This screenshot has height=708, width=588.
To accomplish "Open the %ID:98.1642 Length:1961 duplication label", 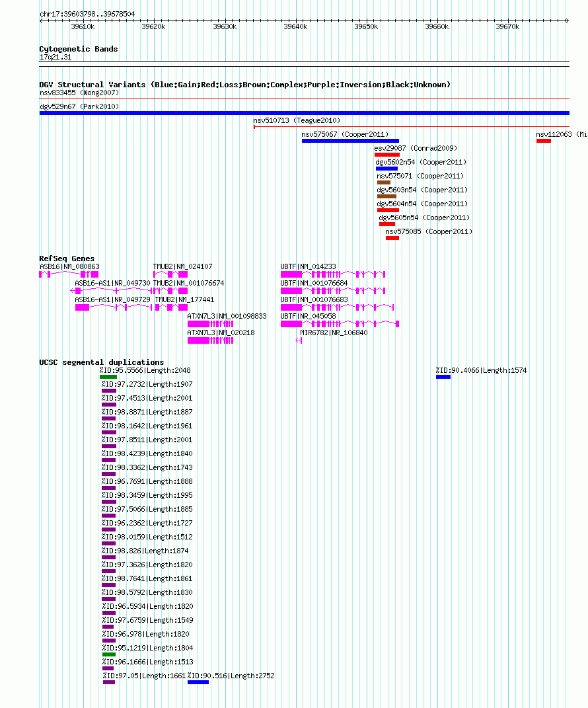I will [x=147, y=426].
